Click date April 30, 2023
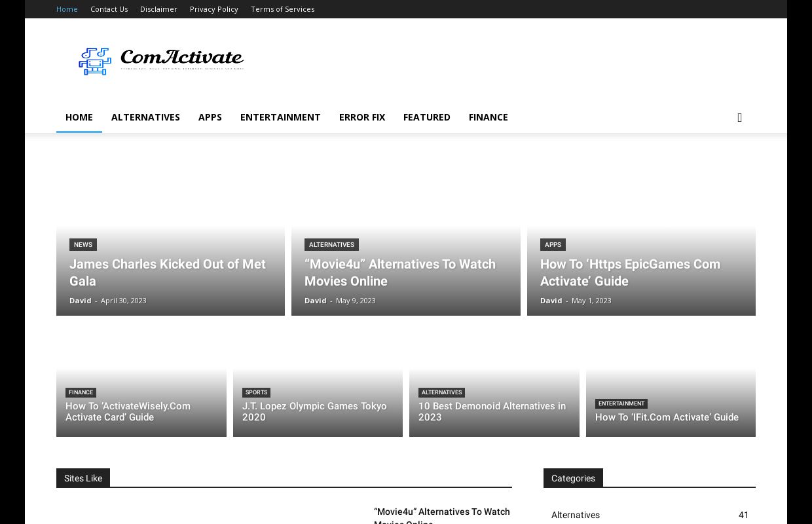812x524 pixels. click(124, 301)
